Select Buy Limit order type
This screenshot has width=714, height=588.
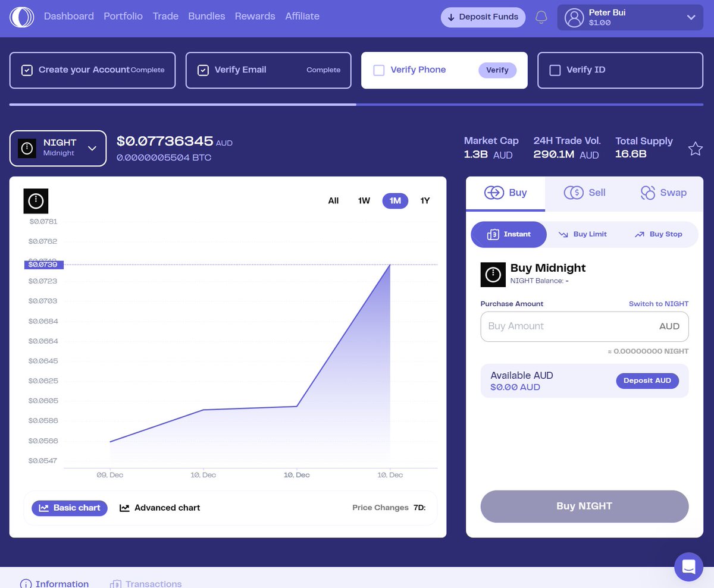[583, 234]
